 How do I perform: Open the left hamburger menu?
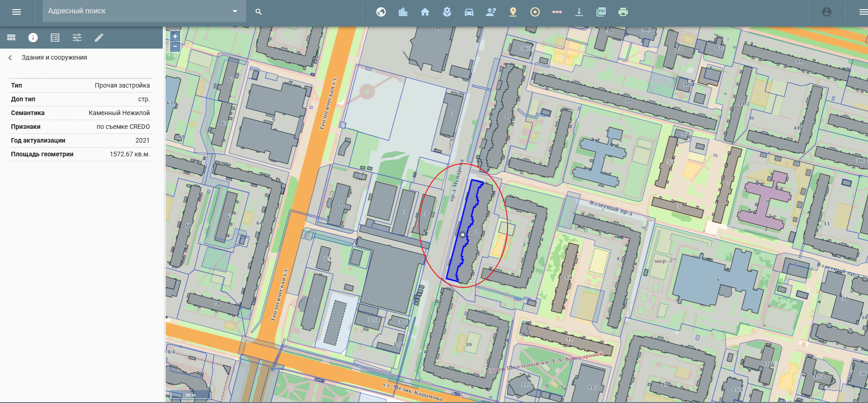17,12
